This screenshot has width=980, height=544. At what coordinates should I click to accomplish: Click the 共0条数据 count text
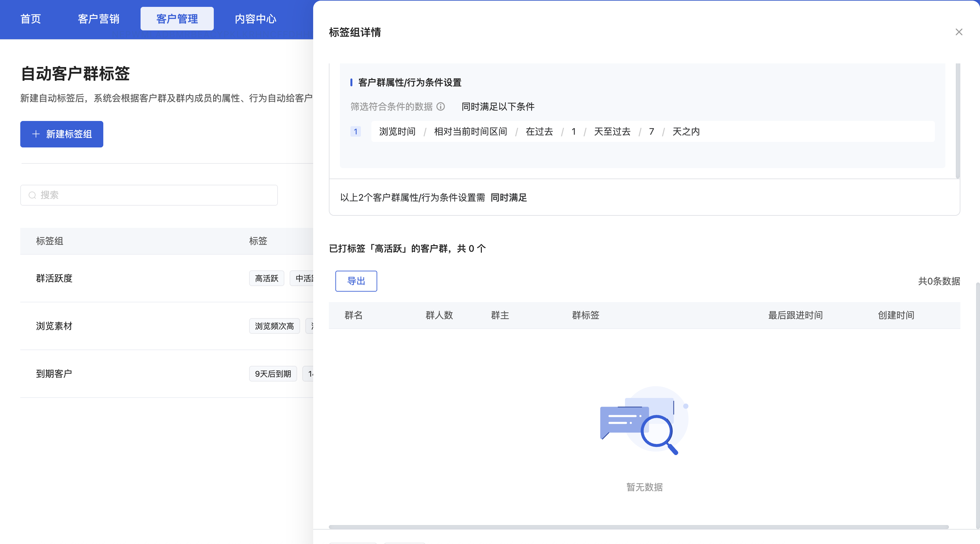pyautogui.click(x=939, y=281)
